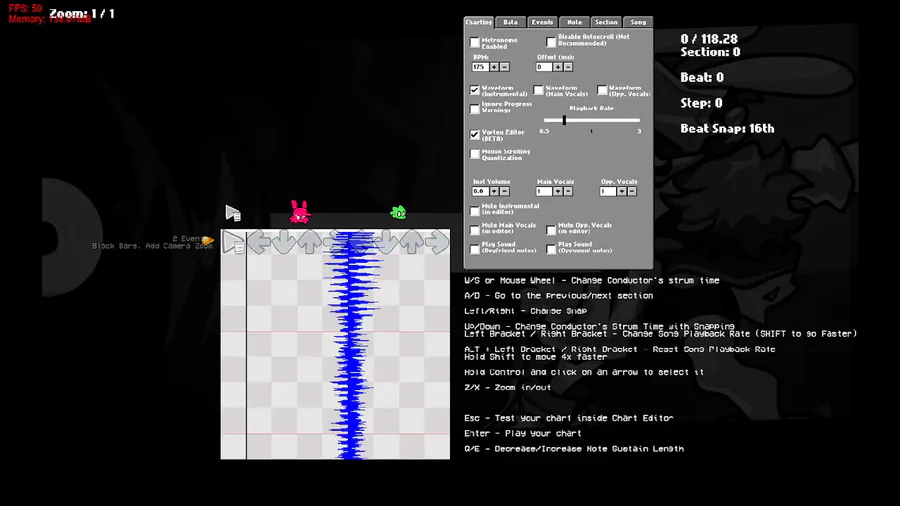Screen dimensions: 900x506
Task: Click the 'Section: 0' text
Action: point(710,52)
